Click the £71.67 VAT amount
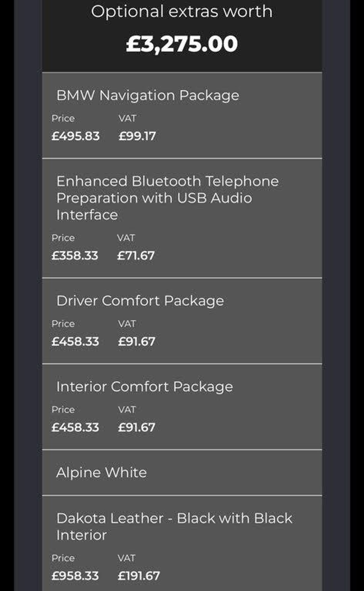364x591 pixels. click(x=136, y=255)
